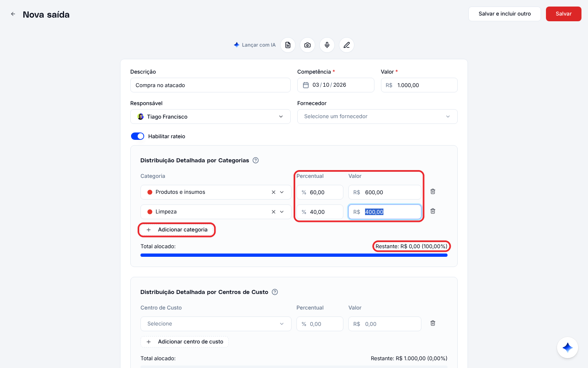Delete the Produtos e insumos category row

[433, 191]
